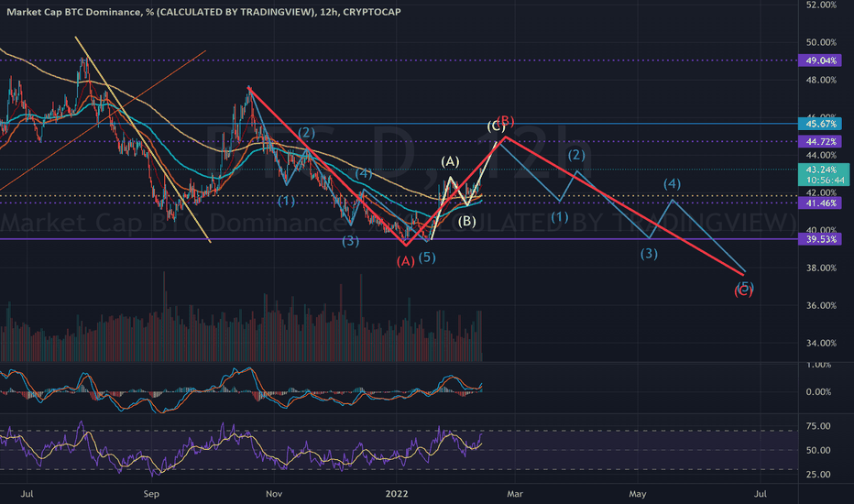Select the 41.46% purple price label
854x504 pixels.
[x=820, y=203]
